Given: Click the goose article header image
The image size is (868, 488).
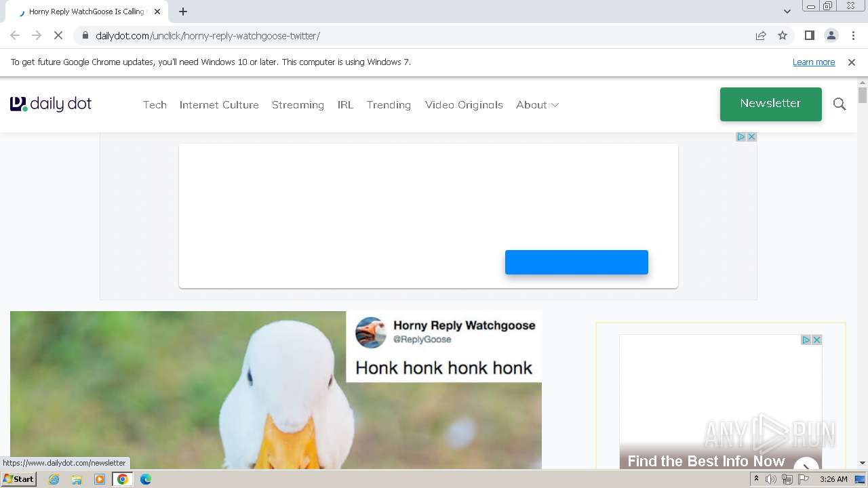Looking at the screenshot, I should coord(276,390).
